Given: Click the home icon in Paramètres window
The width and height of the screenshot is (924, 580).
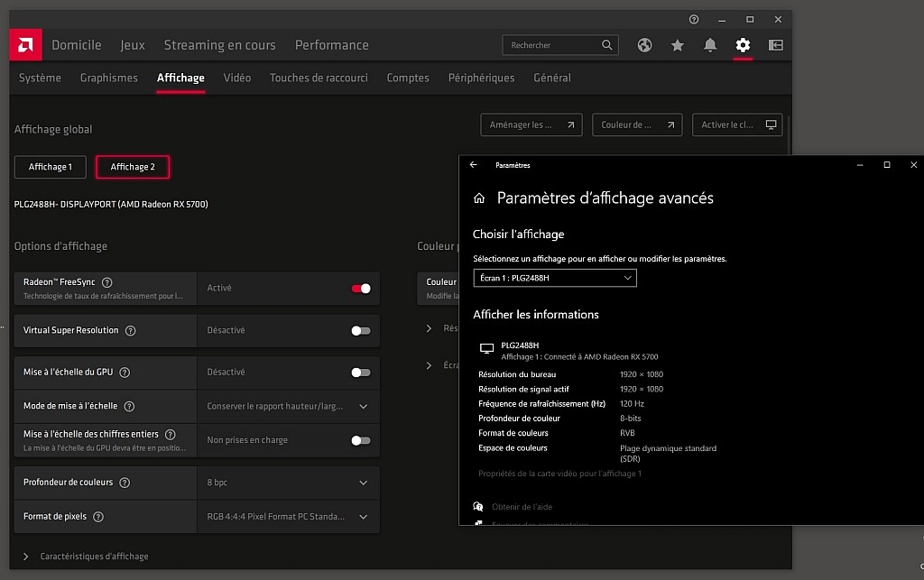Looking at the screenshot, I should [x=479, y=198].
